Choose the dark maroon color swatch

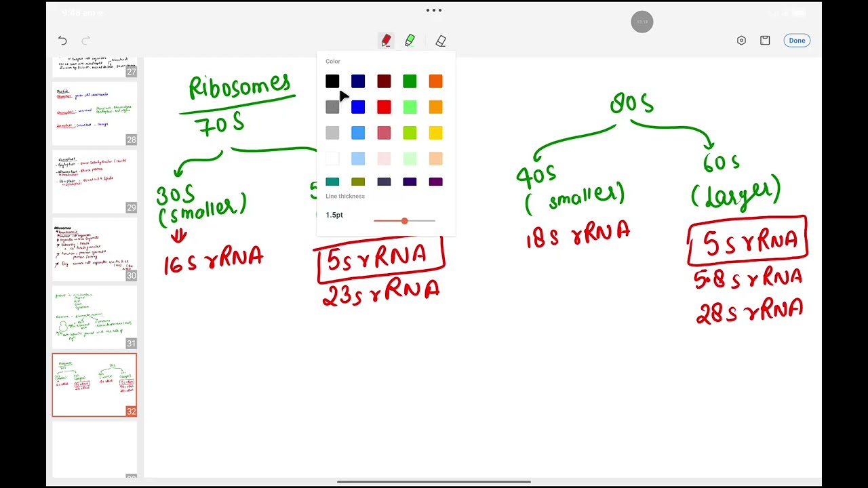pos(384,81)
